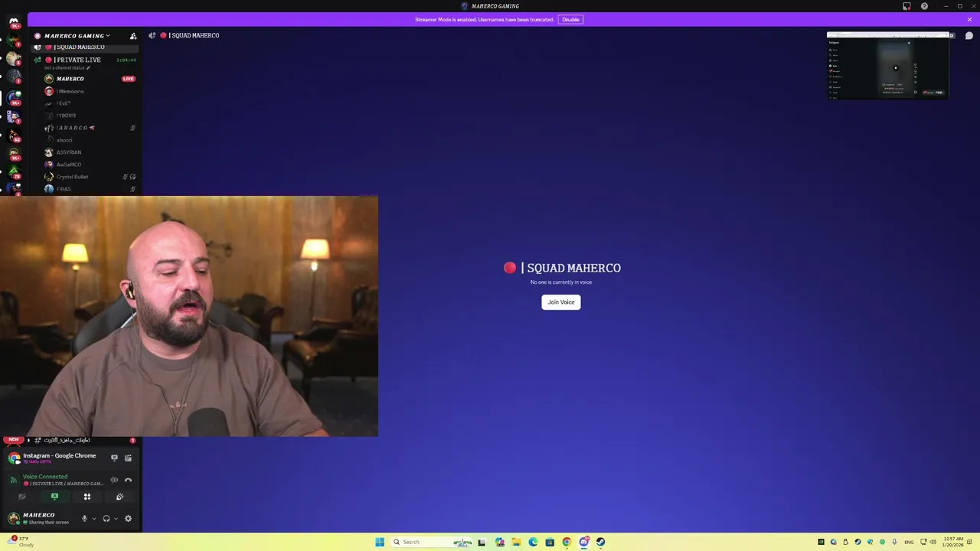Open Discord from the taskbar
Screen dimensions: 980x551
(x=584, y=542)
